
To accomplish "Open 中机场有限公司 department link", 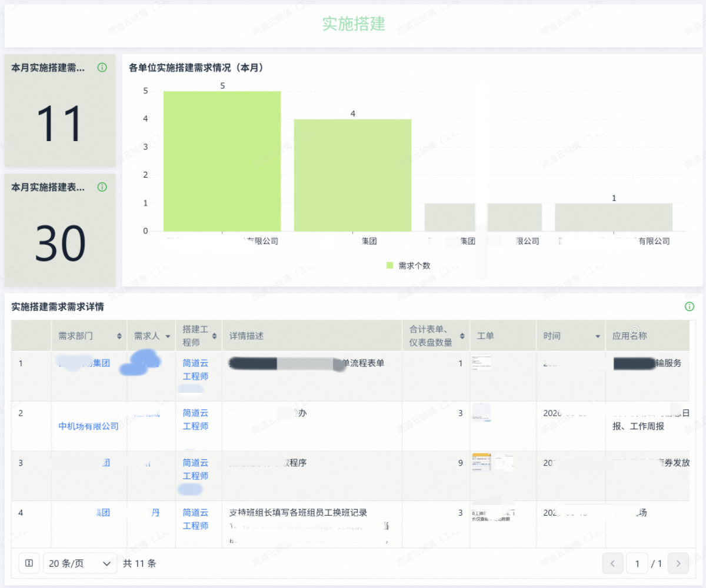I will (89, 426).
